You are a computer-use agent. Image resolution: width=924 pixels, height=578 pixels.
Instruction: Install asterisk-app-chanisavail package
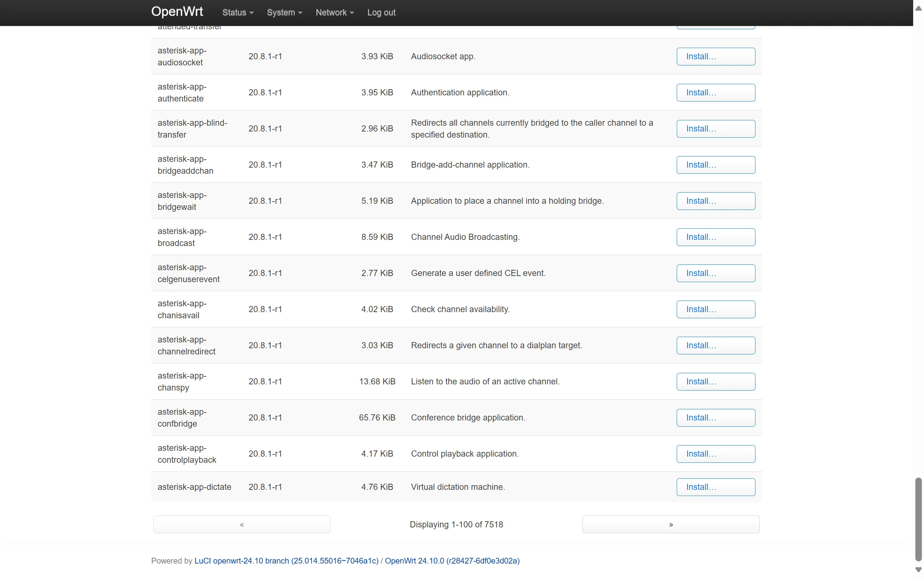tap(715, 309)
